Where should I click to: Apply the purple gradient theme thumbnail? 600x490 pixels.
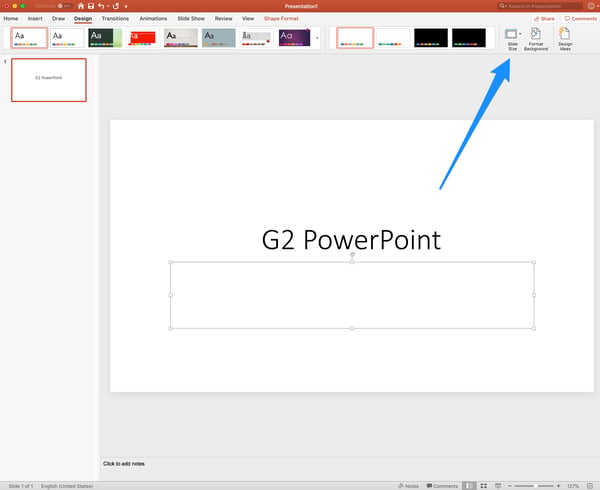click(x=294, y=37)
